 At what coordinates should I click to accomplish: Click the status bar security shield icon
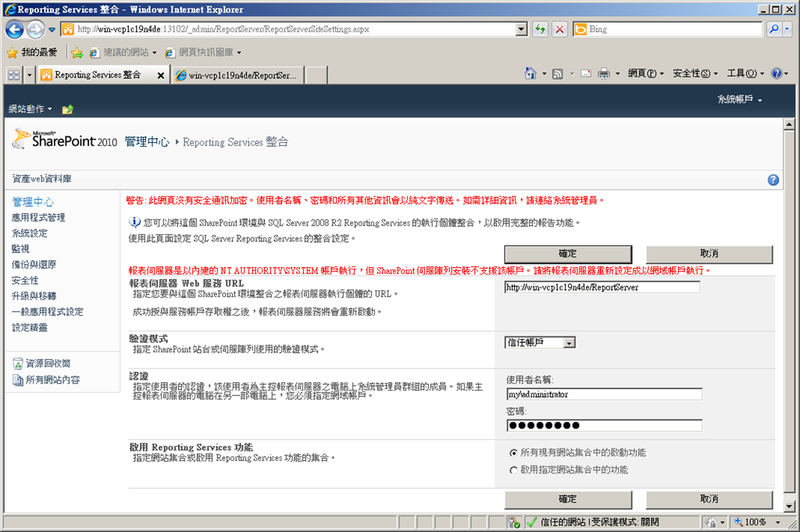[513, 523]
